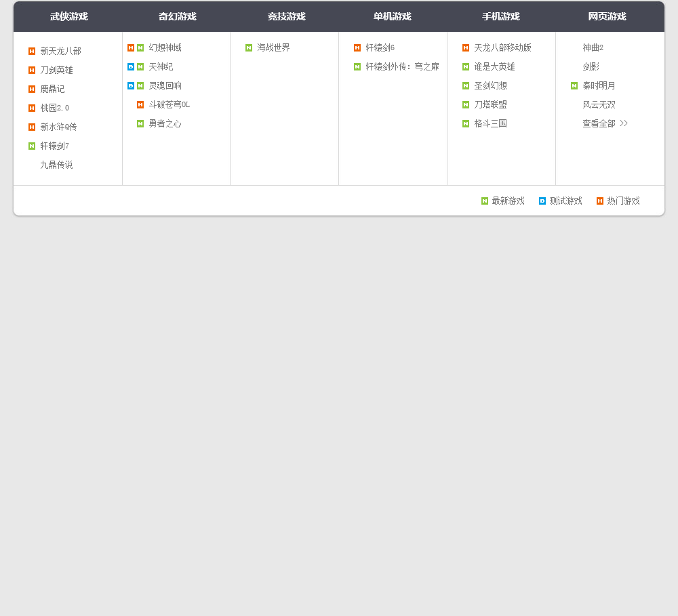Image resolution: width=678 pixels, height=616 pixels.
Task: Go to 斗破苍穹OL game page
Action: click(x=169, y=104)
